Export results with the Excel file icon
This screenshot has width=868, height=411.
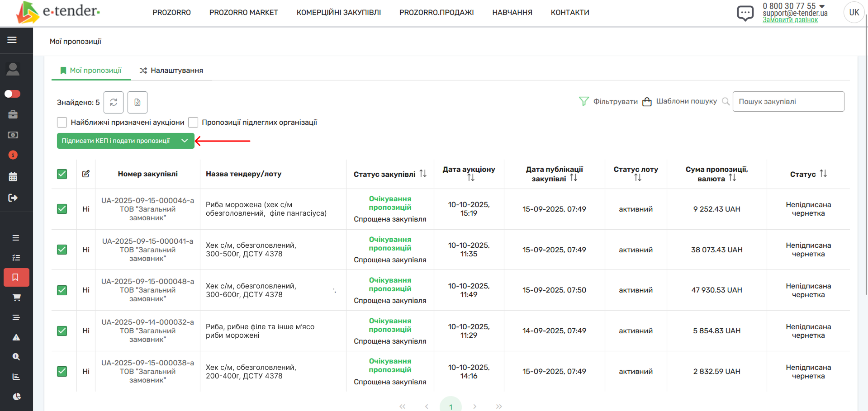tap(138, 102)
